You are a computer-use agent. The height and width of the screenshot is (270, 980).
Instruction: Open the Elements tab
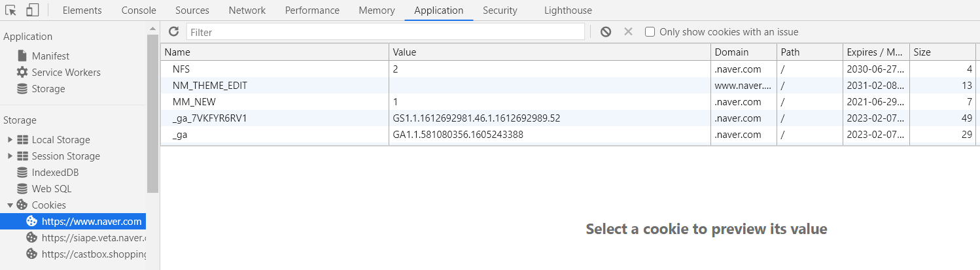[82, 10]
